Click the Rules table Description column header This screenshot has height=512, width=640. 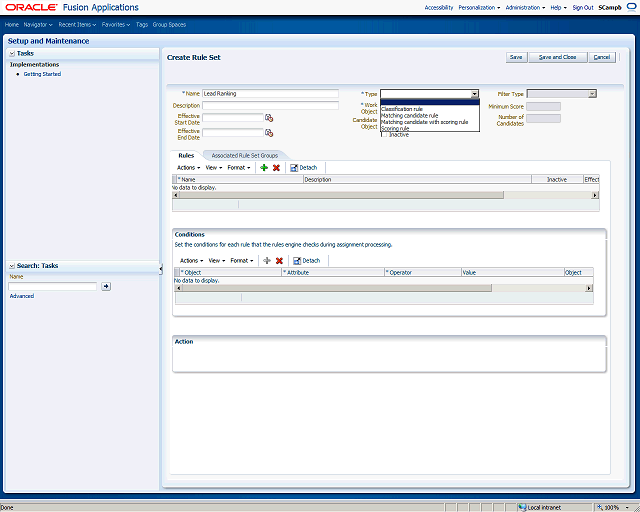pos(417,179)
